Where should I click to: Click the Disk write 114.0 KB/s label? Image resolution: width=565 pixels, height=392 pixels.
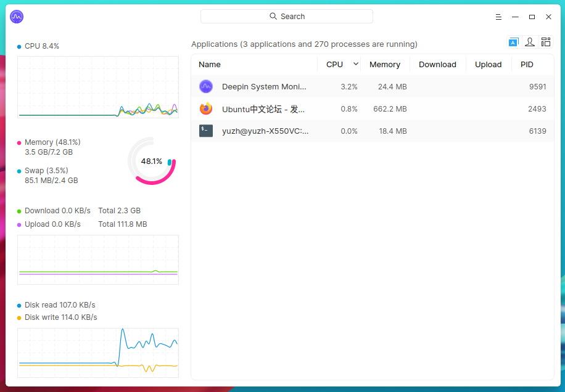click(61, 317)
